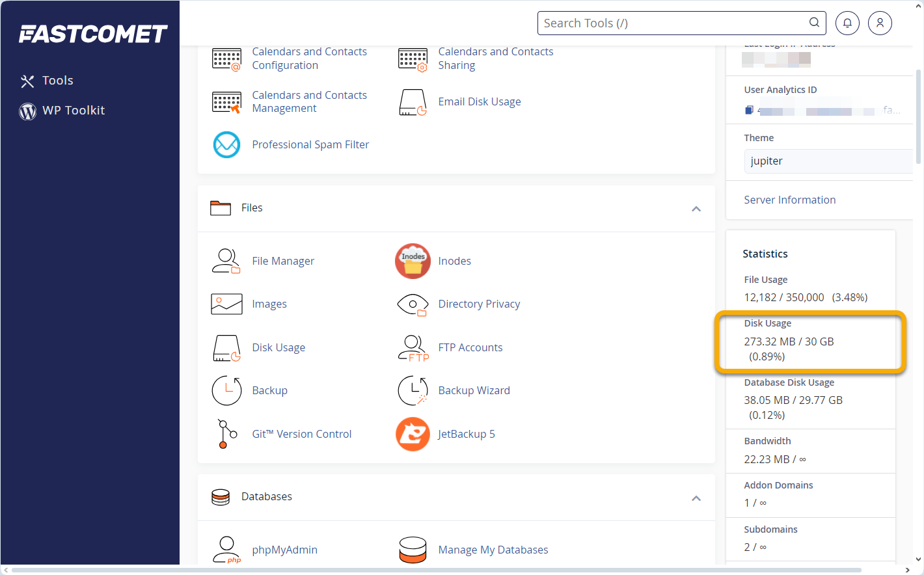
Task: Click the Images picture icon
Action: pyautogui.click(x=227, y=304)
